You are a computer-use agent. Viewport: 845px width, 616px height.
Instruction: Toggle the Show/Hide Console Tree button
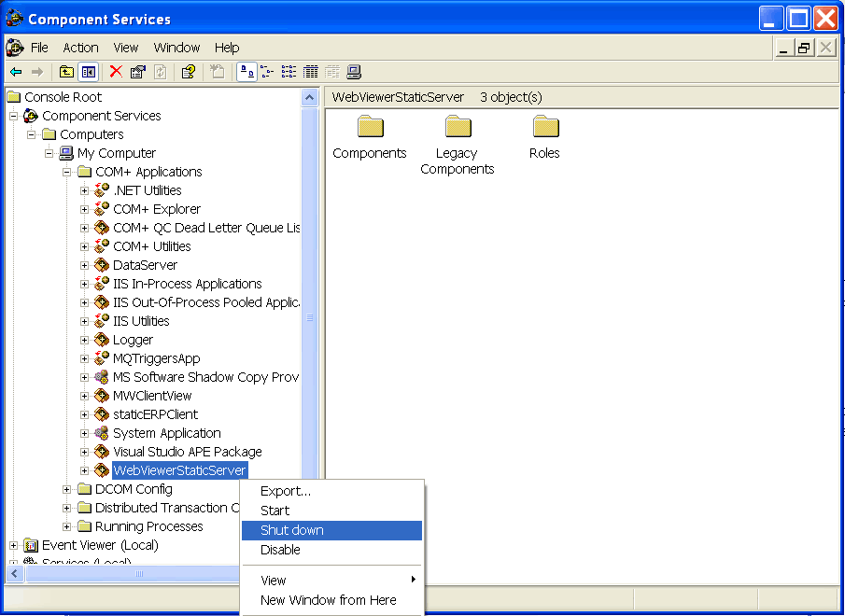[89, 72]
